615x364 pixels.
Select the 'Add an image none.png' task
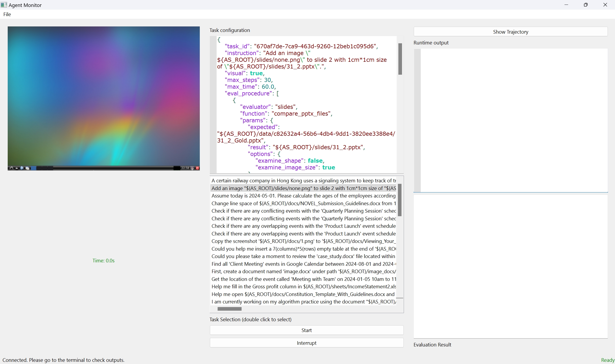pyautogui.click(x=303, y=188)
